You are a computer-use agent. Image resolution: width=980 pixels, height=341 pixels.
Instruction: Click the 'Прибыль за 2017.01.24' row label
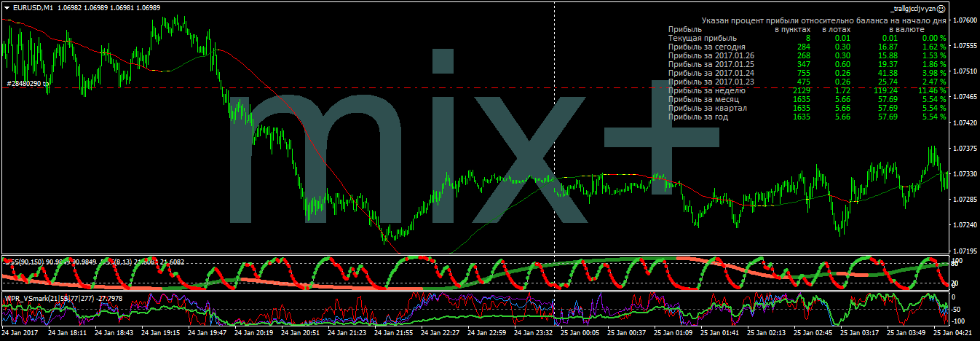click(711, 73)
